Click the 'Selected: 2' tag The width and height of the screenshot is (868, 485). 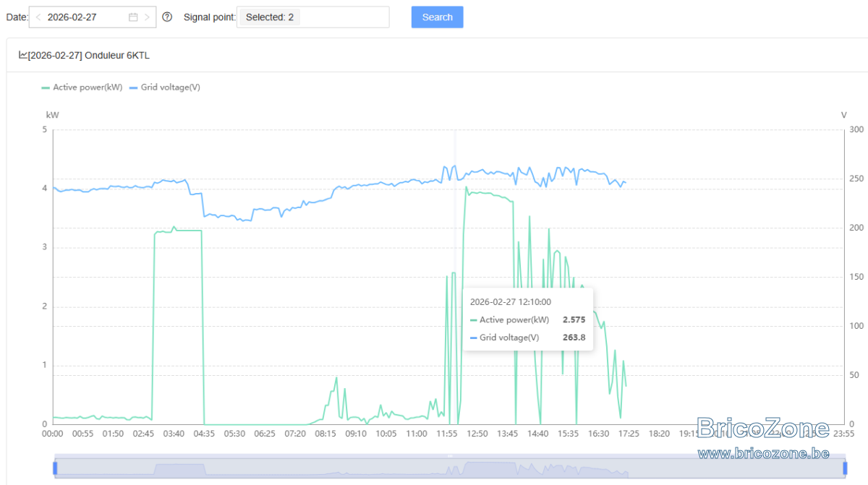click(269, 17)
